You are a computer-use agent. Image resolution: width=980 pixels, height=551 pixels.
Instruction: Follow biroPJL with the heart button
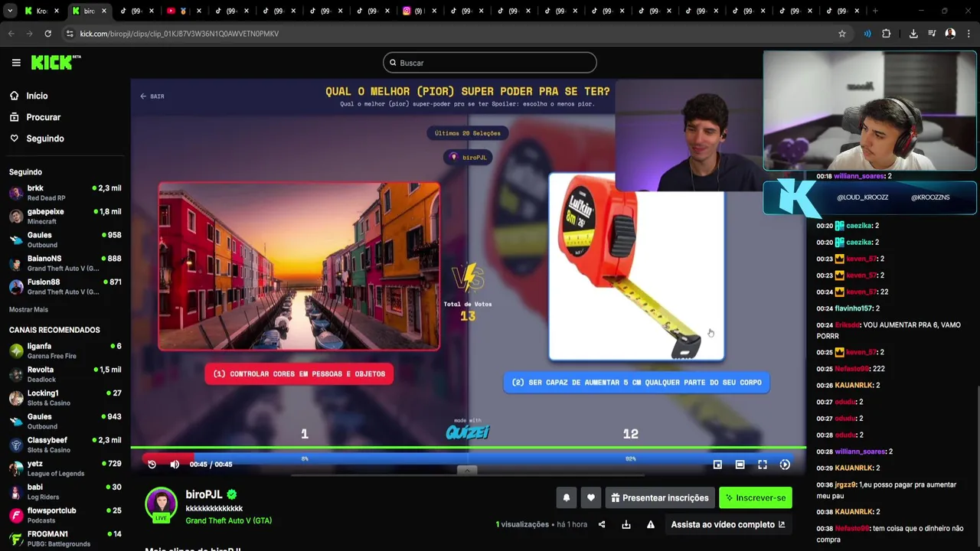(x=591, y=497)
